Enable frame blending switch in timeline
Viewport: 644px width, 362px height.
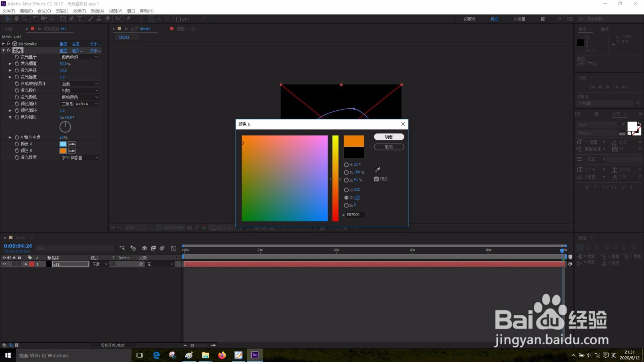pos(153,248)
